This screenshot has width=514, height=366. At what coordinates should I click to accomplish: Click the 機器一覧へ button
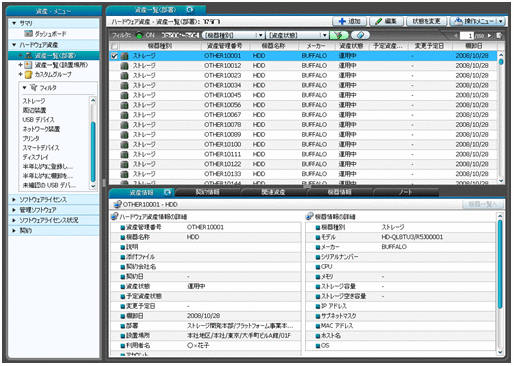tap(483, 204)
